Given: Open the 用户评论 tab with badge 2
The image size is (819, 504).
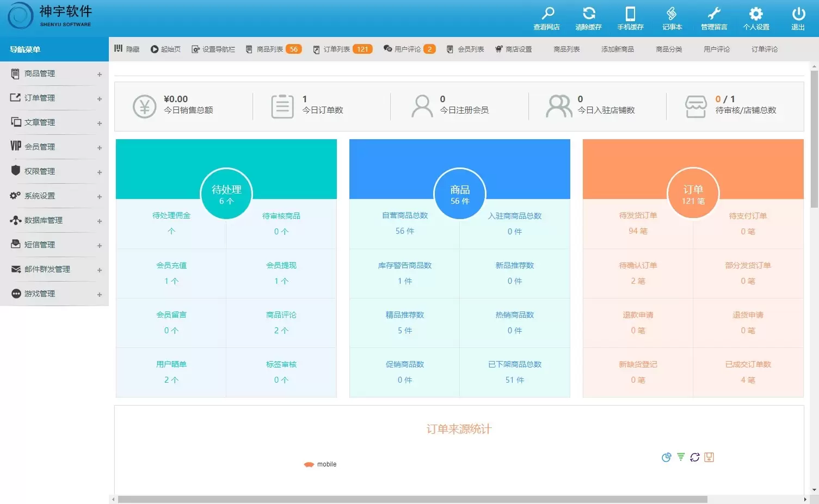Looking at the screenshot, I should [409, 49].
